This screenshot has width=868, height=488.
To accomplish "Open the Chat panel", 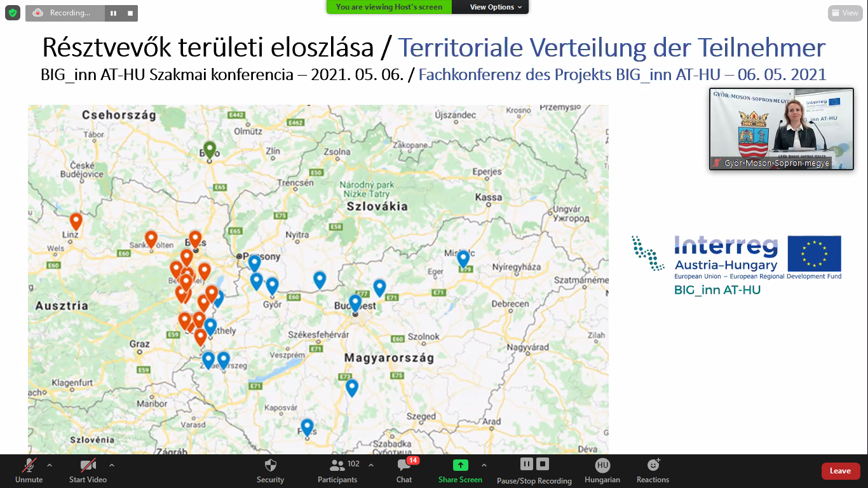I will point(405,471).
